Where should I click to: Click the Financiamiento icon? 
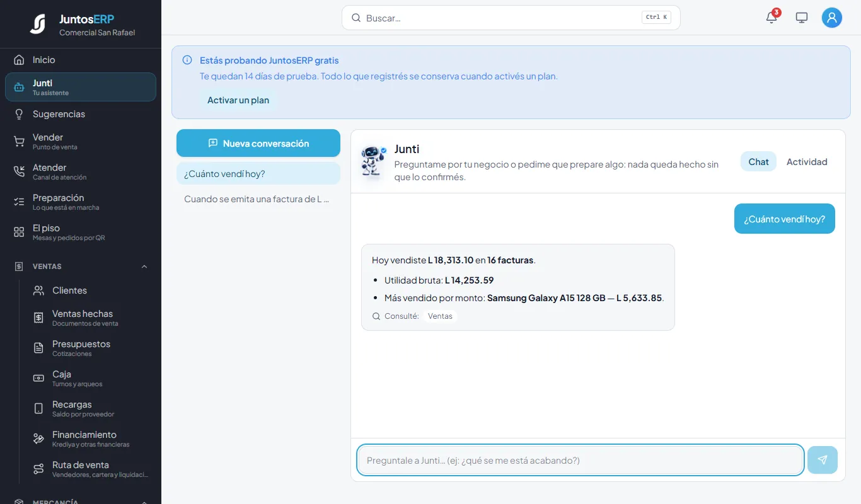pyautogui.click(x=38, y=438)
